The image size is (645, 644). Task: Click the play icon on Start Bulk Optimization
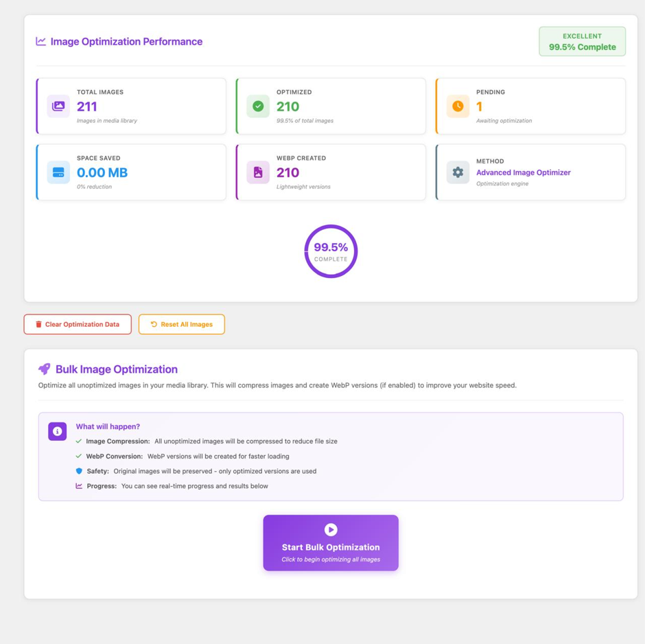pyautogui.click(x=331, y=529)
